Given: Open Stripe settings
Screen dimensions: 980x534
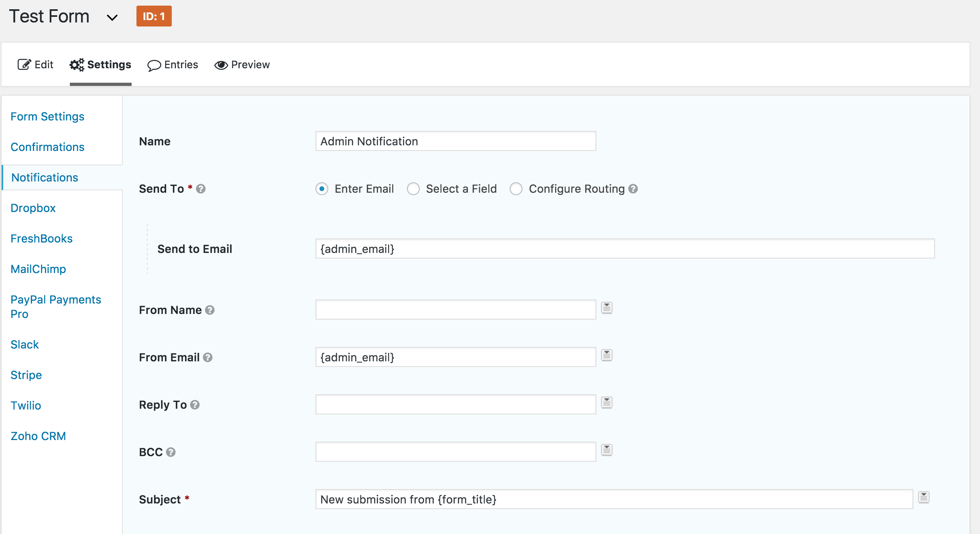Looking at the screenshot, I should coord(26,375).
